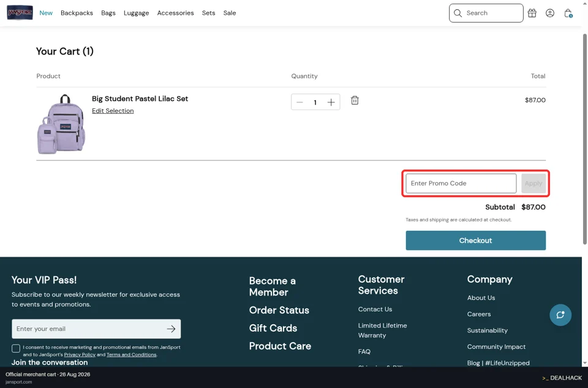Open the chat support bubble icon
The height and width of the screenshot is (388, 588).
pos(560,315)
